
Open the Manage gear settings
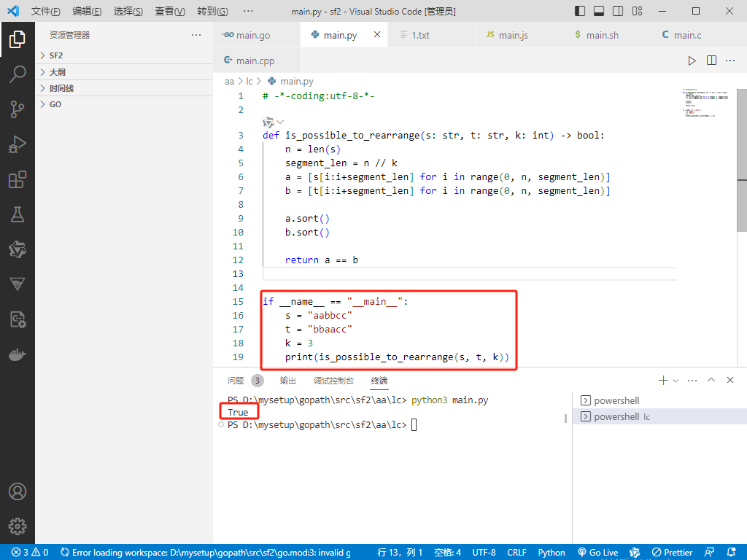tap(18, 526)
